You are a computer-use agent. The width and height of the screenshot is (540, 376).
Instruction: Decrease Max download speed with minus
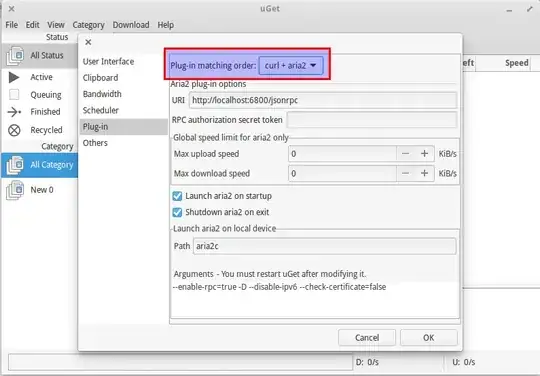click(x=406, y=174)
